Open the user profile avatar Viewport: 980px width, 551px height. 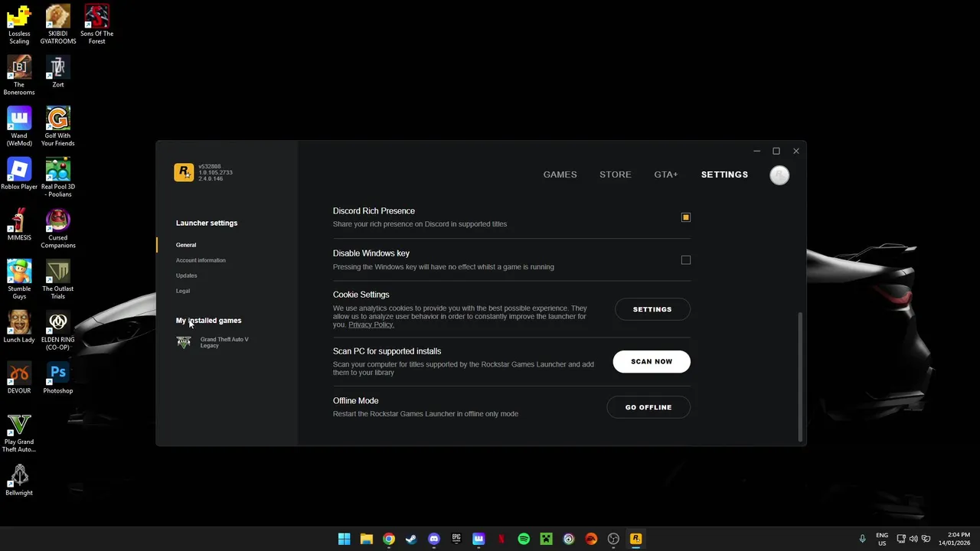pyautogui.click(x=779, y=175)
